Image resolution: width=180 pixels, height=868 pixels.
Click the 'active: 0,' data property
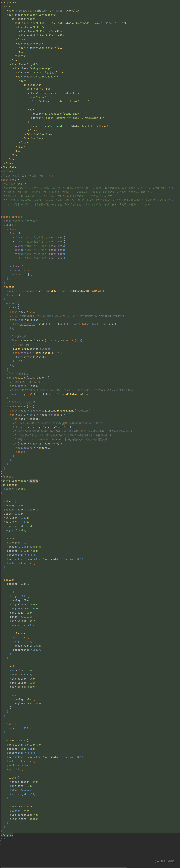17,266
